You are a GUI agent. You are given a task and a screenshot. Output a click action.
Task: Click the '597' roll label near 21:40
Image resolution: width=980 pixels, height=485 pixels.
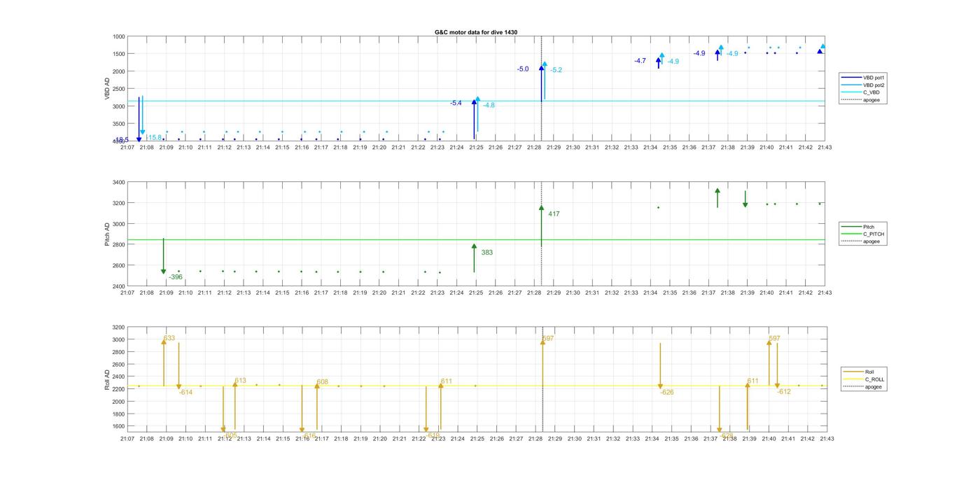point(774,338)
